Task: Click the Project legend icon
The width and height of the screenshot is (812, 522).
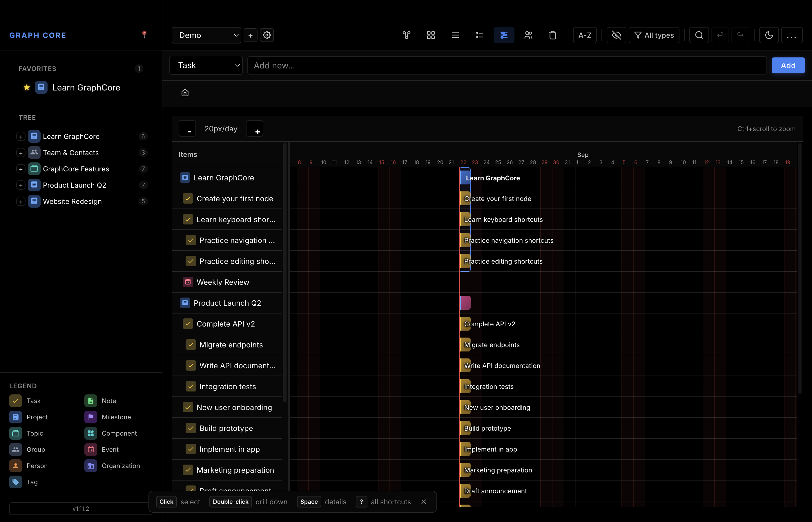Action: tap(16, 417)
